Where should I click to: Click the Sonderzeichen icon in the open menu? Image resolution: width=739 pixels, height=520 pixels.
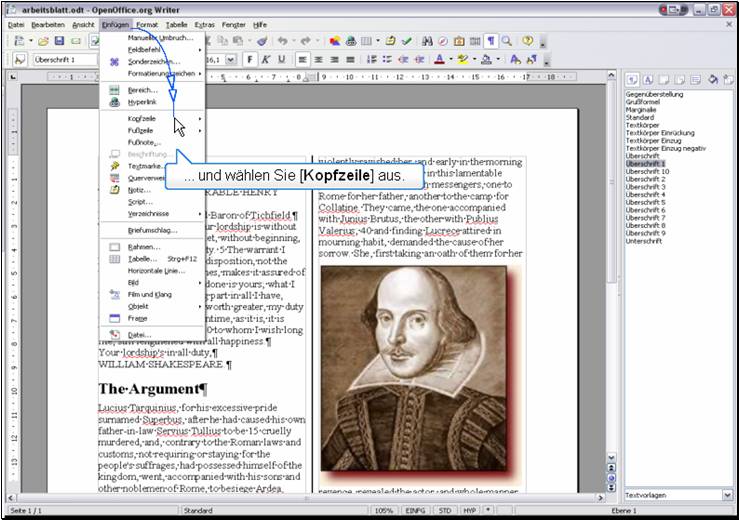click(x=115, y=61)
